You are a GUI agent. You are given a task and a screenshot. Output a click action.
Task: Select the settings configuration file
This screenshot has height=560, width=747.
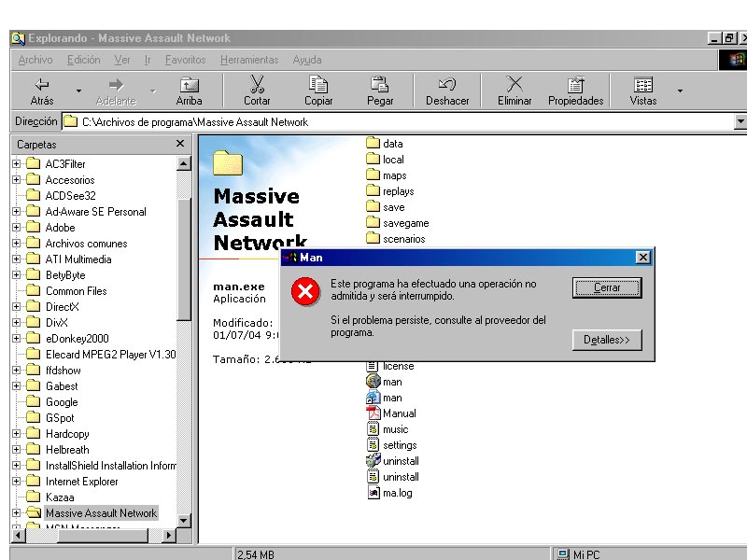coord(391,445)
